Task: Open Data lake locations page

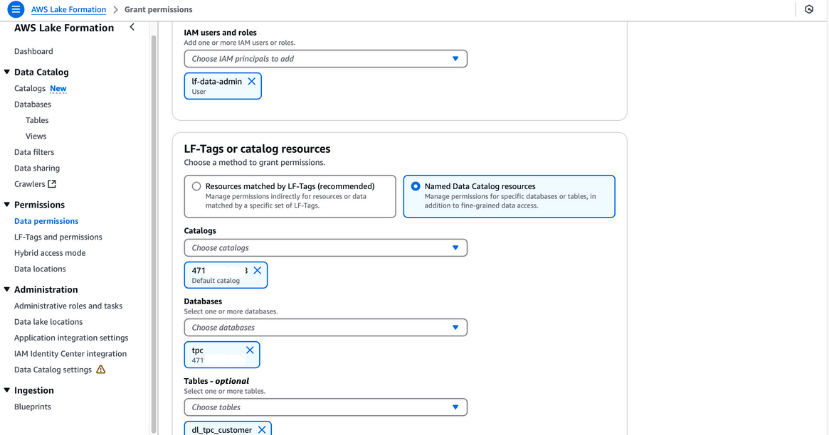Action: coord(49,321)
